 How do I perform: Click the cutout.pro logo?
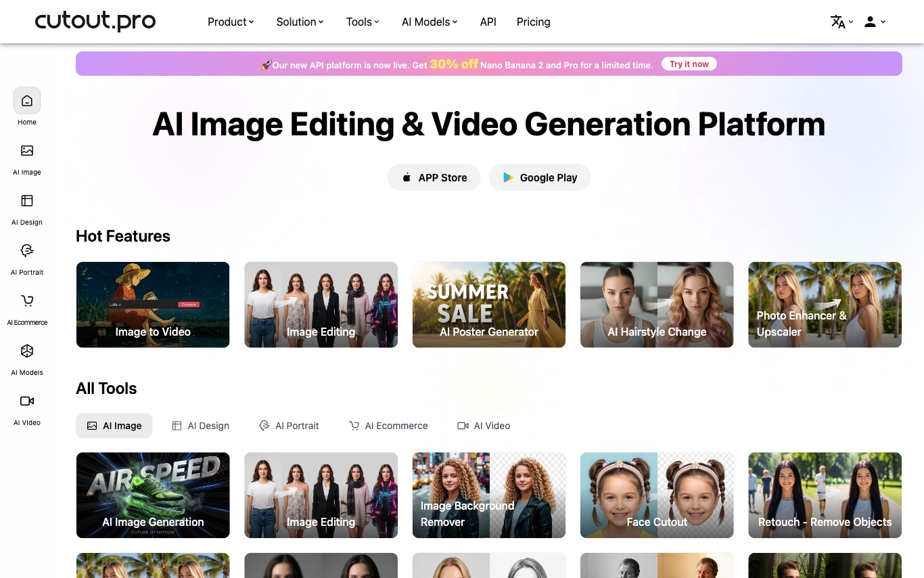tap(95, 22)
